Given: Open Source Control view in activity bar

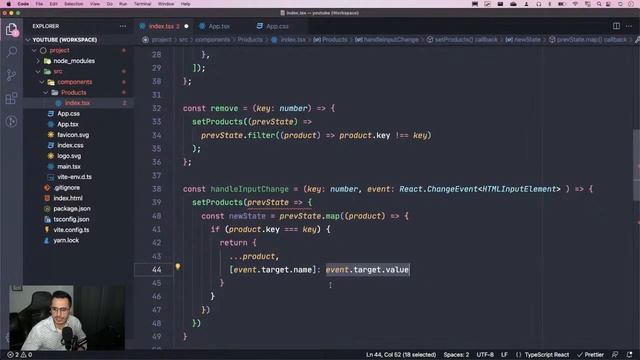Looking at the screenshot, I should 11,75.
